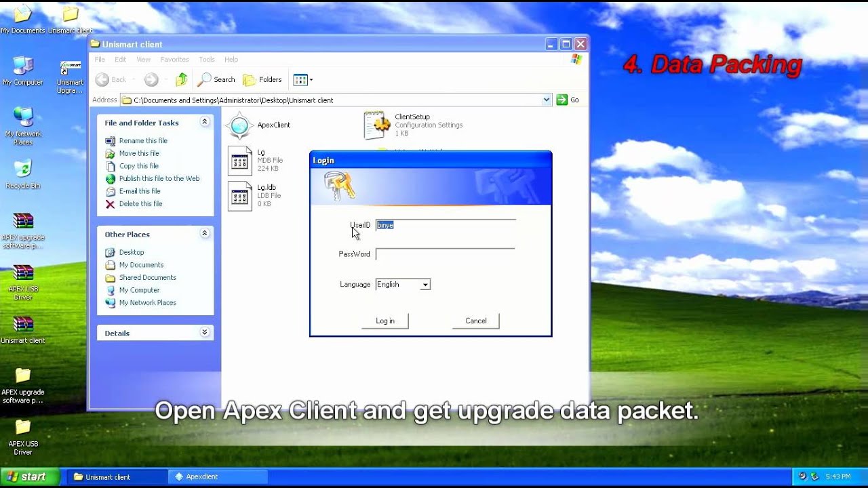Open My Computer in Other Places
868x488 pixels.
click(x=140, y=290)
